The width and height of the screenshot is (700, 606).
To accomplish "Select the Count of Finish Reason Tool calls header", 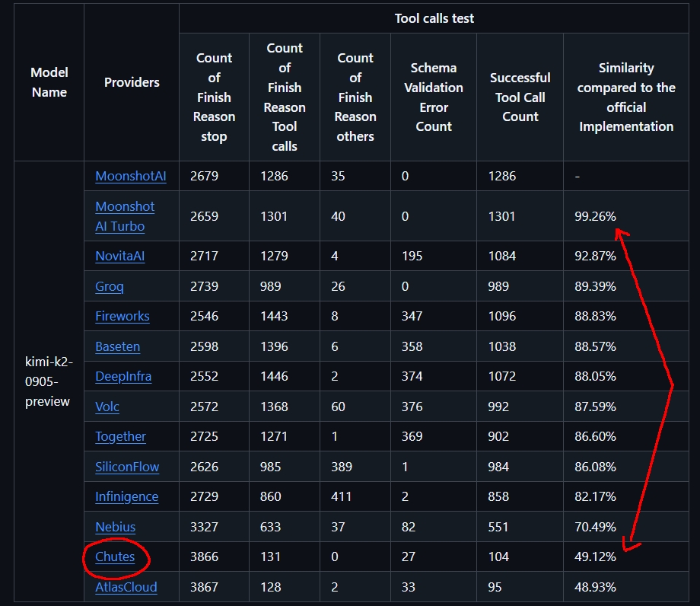I will [x=285, y=97].
